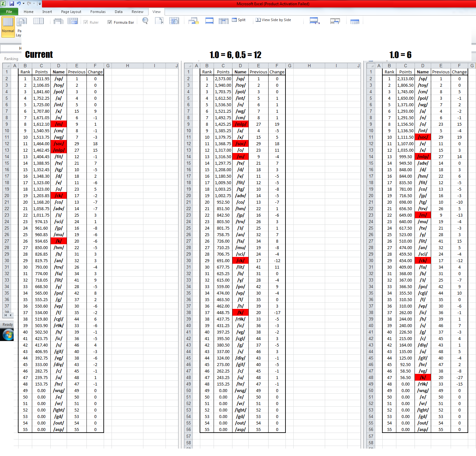Select row 58 header in rightmost pane
Screen dimensions: 476x456
(x=371, y=443)
